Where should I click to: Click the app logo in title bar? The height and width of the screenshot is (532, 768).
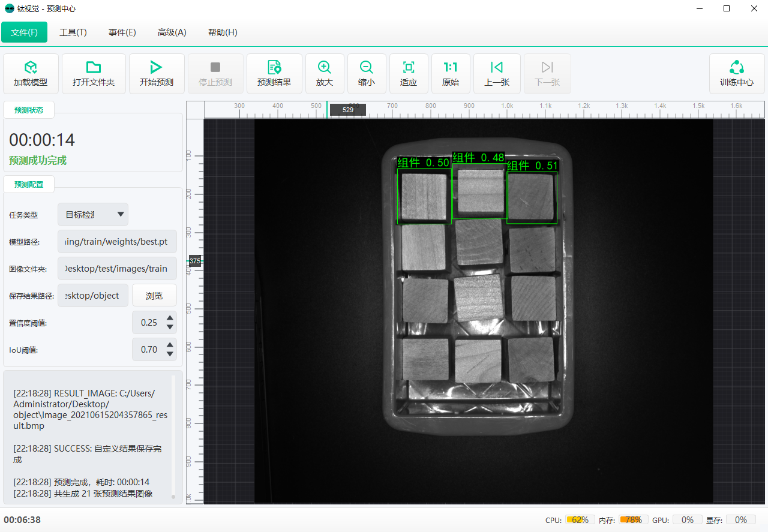point(9,9)
